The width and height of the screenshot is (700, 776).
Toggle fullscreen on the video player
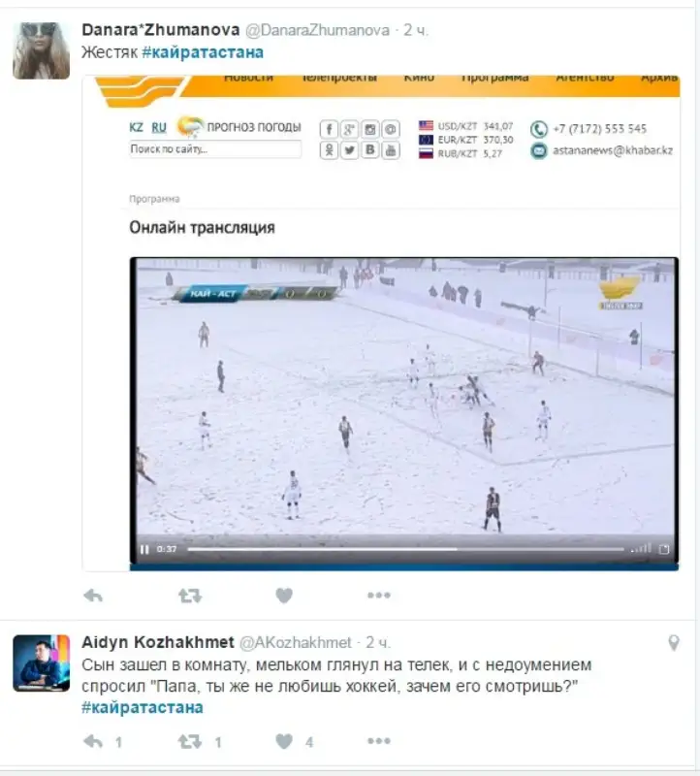[x=664, y=549]
